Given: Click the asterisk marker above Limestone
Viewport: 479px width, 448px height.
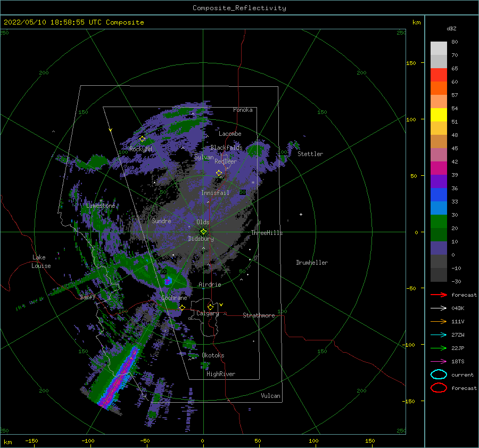Looking at the screenshot, I should [101, 201].
